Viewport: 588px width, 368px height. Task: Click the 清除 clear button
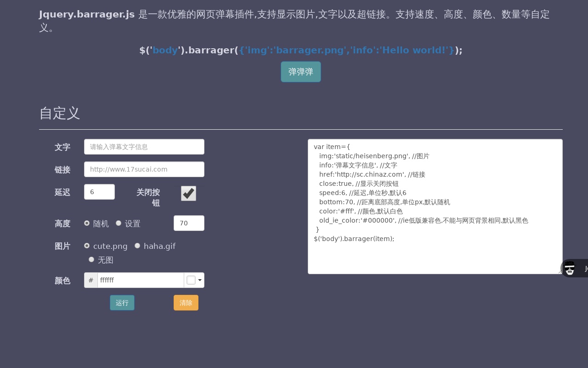186,303
